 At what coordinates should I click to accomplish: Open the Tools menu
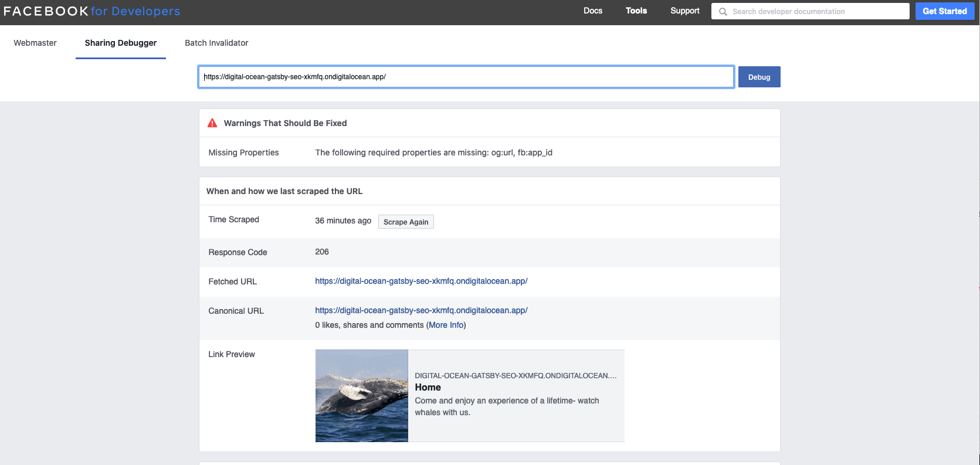click(636, 11)
